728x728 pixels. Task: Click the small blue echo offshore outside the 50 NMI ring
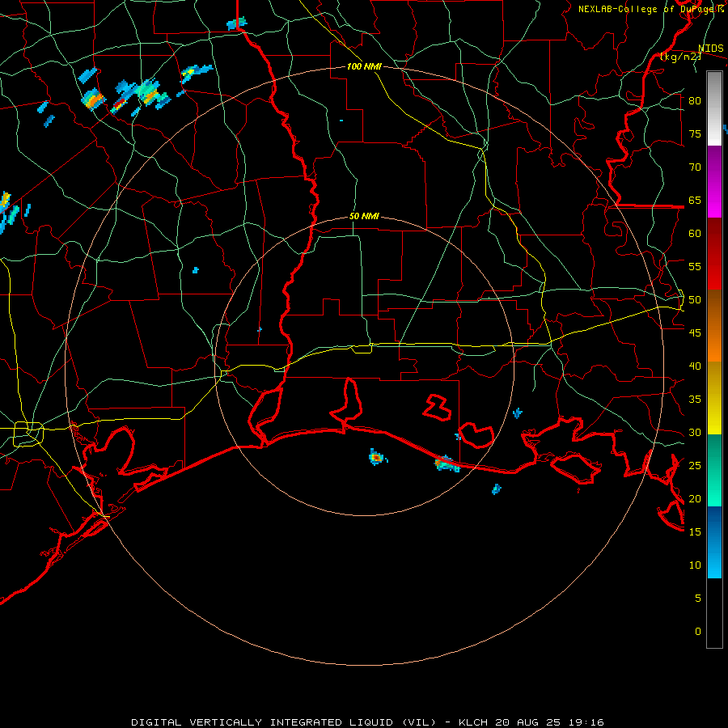(x=497, y=489)
